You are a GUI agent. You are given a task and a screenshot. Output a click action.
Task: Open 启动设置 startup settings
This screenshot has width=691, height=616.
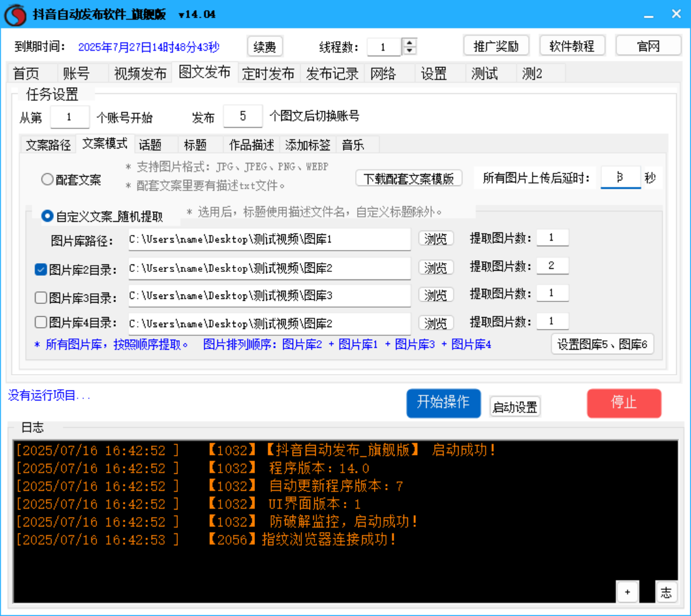point(515,407)
